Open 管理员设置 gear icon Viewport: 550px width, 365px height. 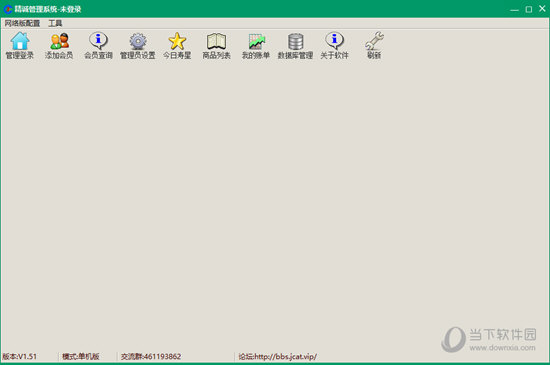138,41
